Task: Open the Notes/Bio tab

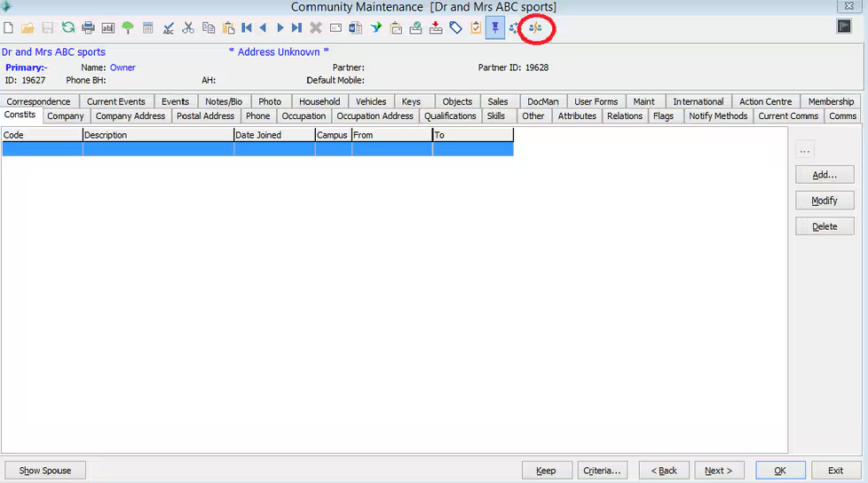Action: pos(224,101)
